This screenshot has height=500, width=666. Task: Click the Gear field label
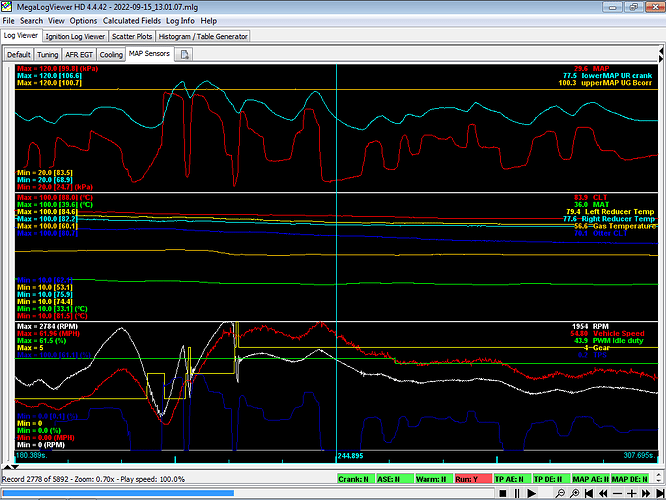(601, 348)
